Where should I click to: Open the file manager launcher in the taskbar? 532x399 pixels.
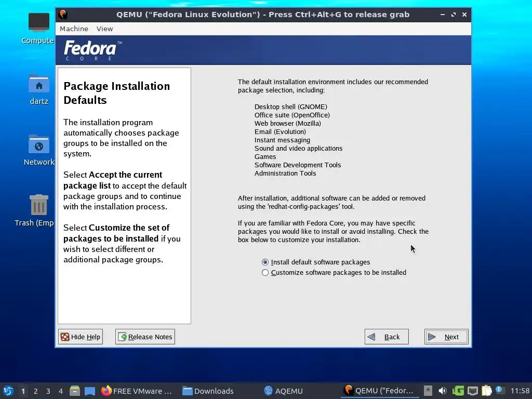point(75,391)
